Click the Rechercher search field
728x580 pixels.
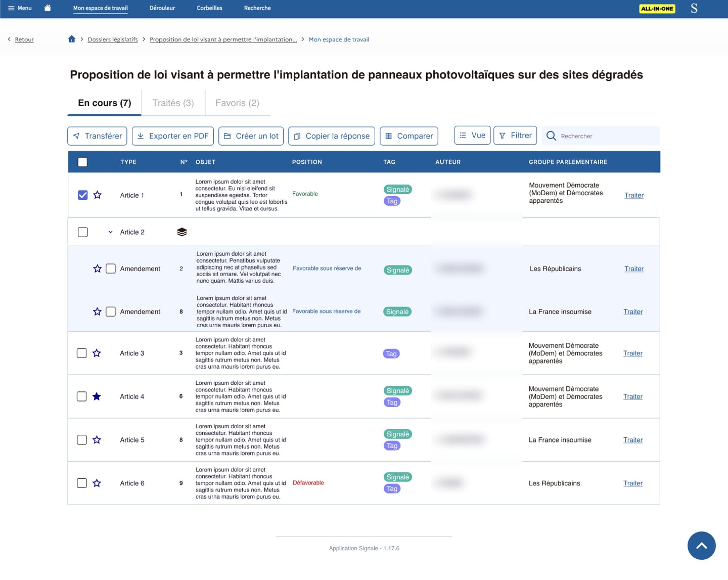(x=601, y=136)
